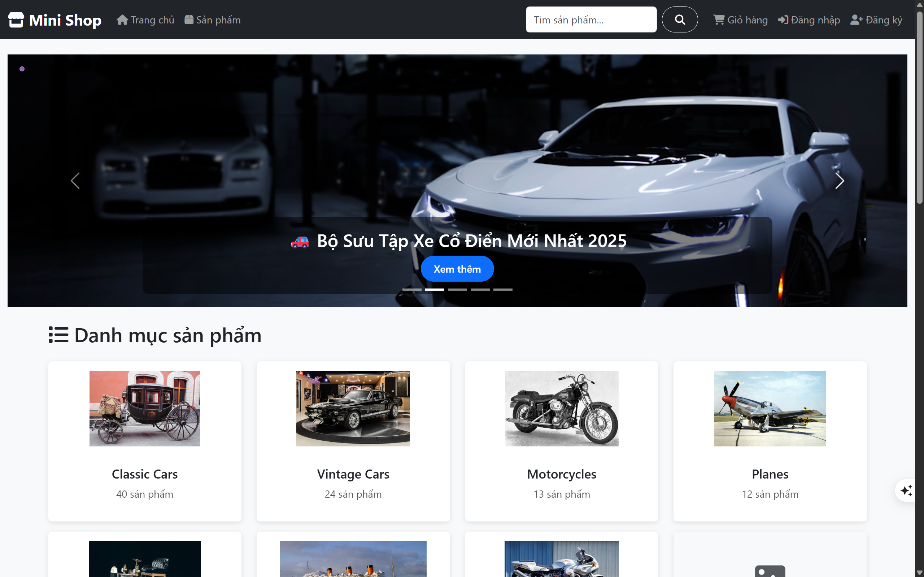Click the shopping bag icon beside Sản phẩm
The width and height of the screenshot is (924, 577).
pos(189,19)
